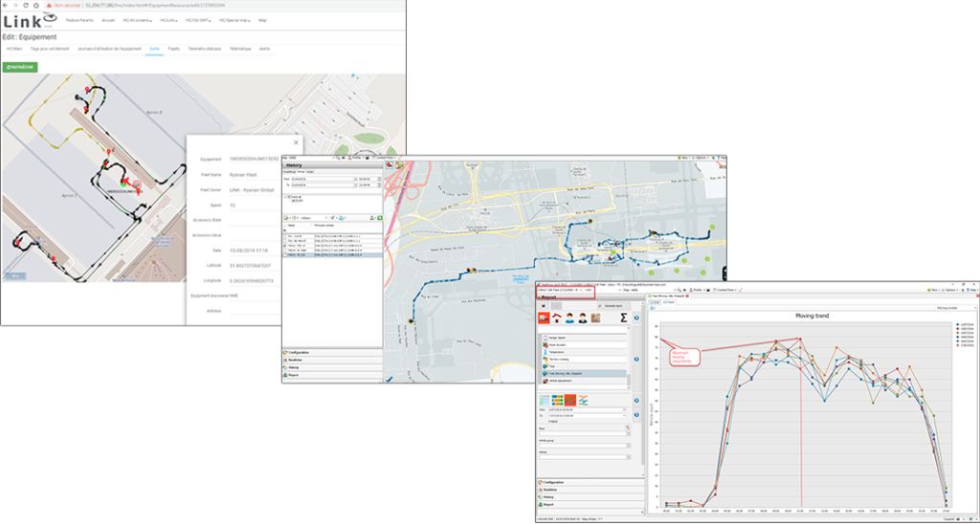The image size is (980, 524).
Task: Open the Moving number dropdown above chart
Action: 955,308
